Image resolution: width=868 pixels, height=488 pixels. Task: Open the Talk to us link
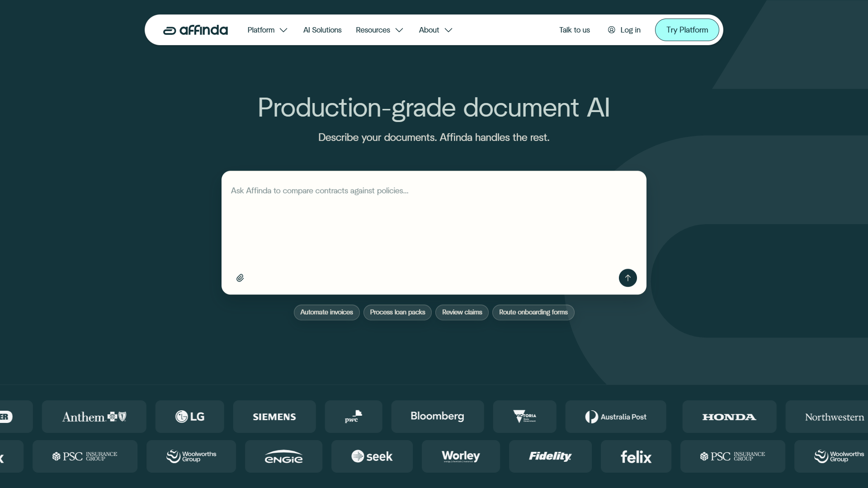point(574,30)
